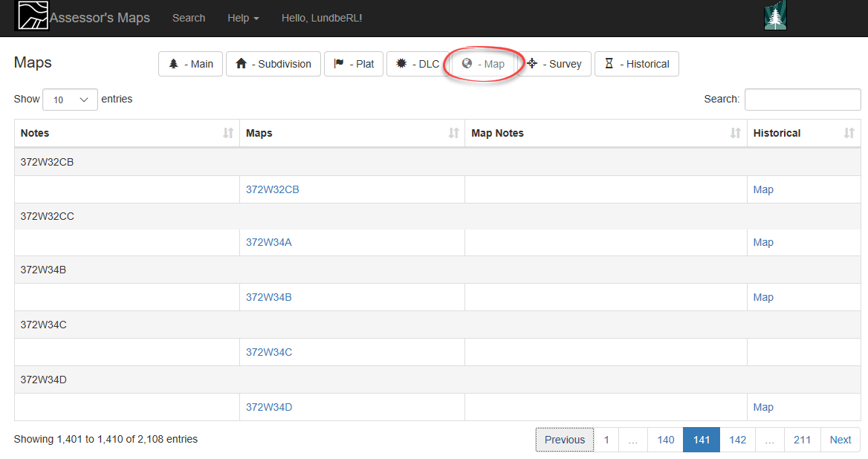
Task: Open map link 372W34A
Action: tap(268, 242)
